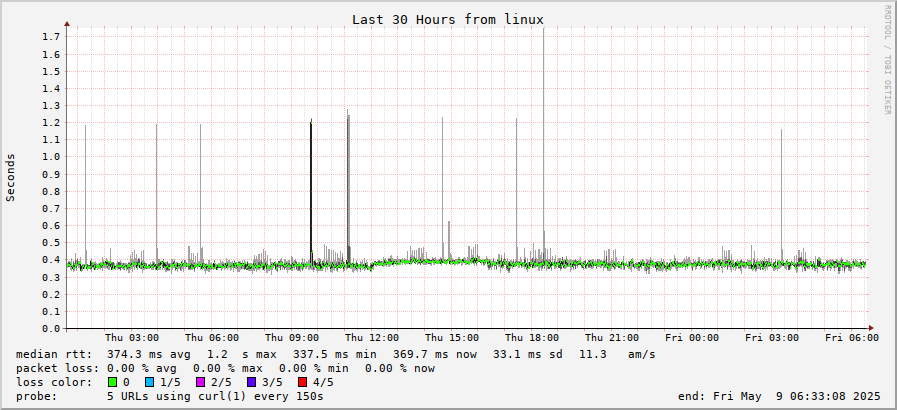
Task: Click the 'probe:' label
Action: click(x=37, y=396)
